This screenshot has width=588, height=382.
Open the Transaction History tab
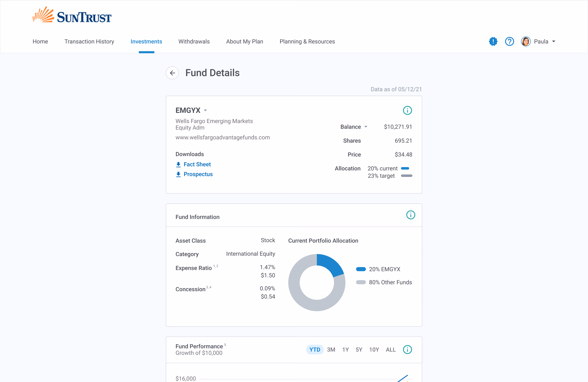tap(89, 42)
